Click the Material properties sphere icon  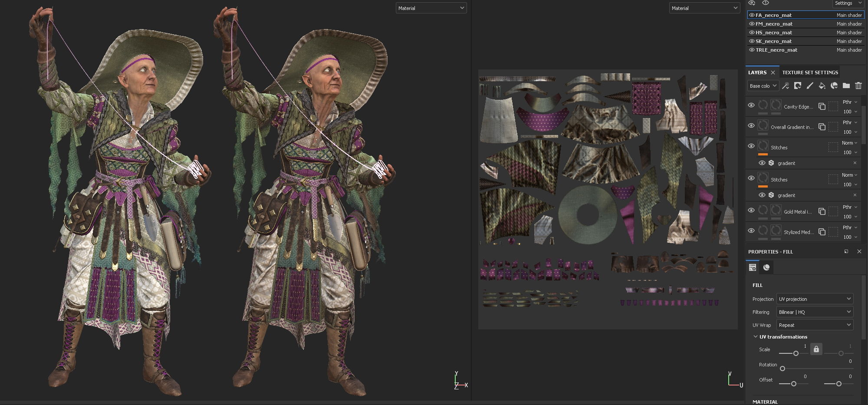[766, 267]
